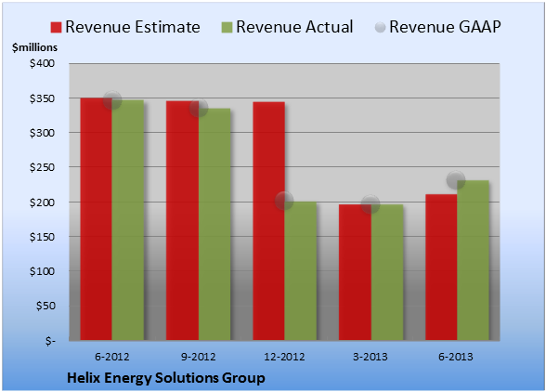546x392 pixels.
Task: Select the green actual bar for 9-2012
Action: click(214, 224)
